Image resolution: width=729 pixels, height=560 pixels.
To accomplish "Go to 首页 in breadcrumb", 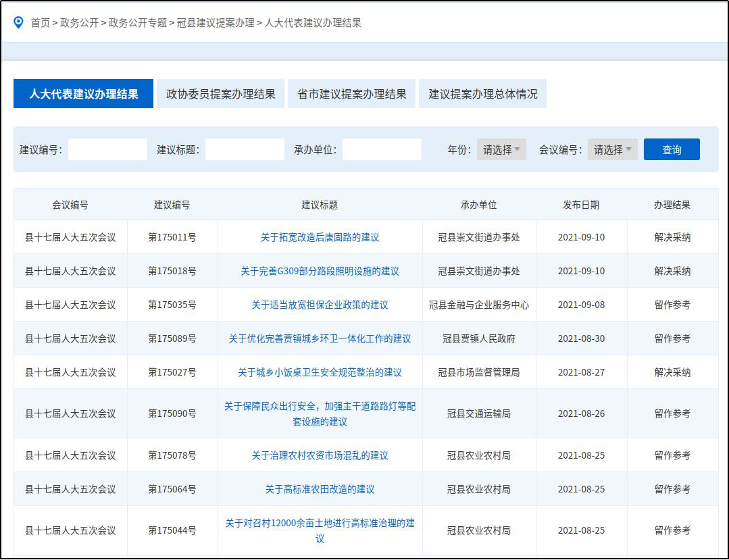I will (41, 23).
